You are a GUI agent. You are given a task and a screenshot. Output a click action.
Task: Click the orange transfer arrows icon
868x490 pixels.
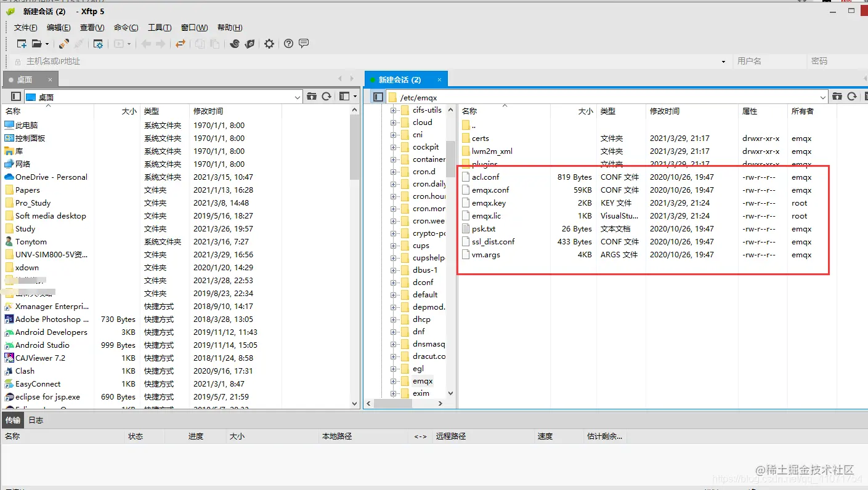[x=180, y=44]
